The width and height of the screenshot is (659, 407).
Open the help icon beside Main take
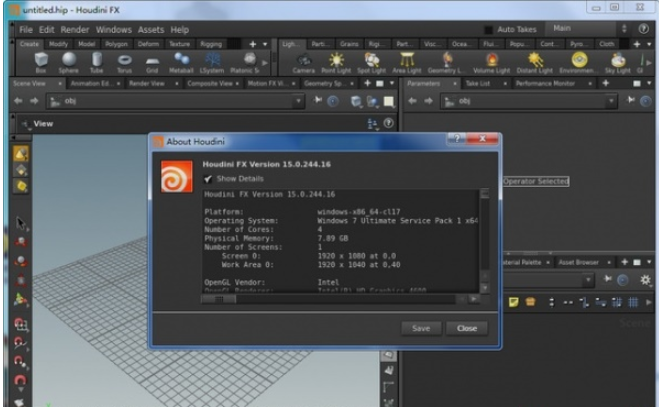click(643, 29)
